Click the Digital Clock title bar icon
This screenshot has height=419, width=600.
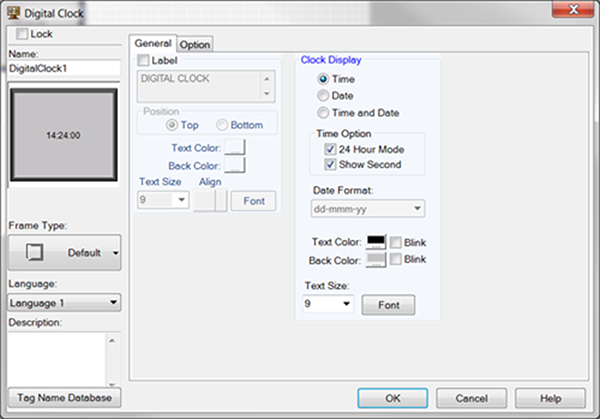pyautogui.click(x=13, y=11)
